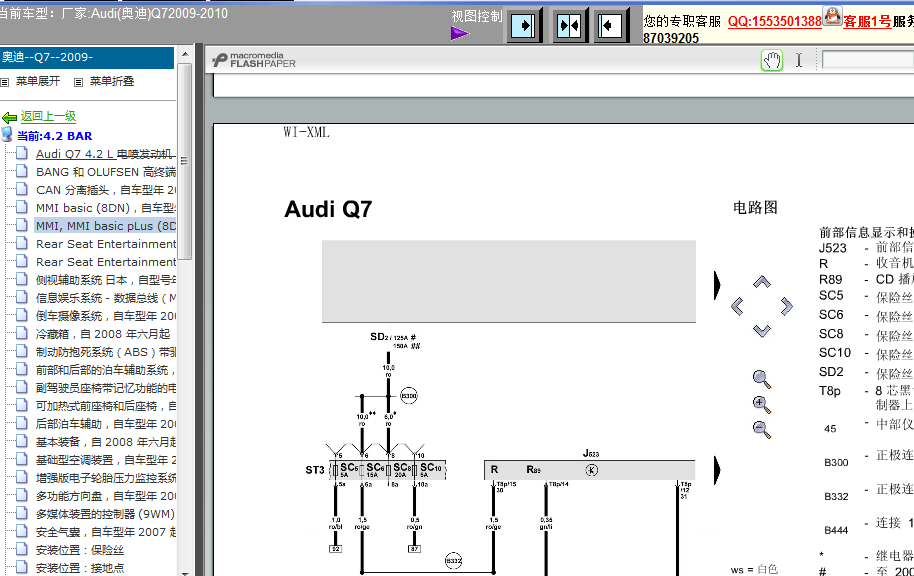Click the Audi Q7 diagram title

point(328,209)
